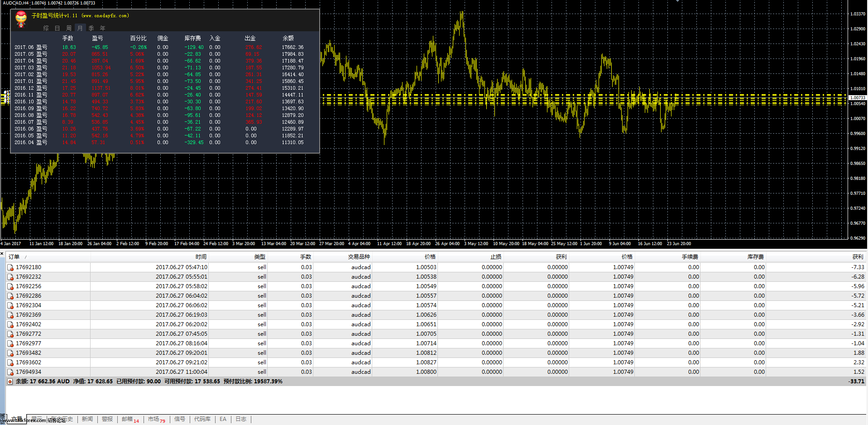Click the 2017.03 盈亏 row in stats panel

click(x=159, y=68)
